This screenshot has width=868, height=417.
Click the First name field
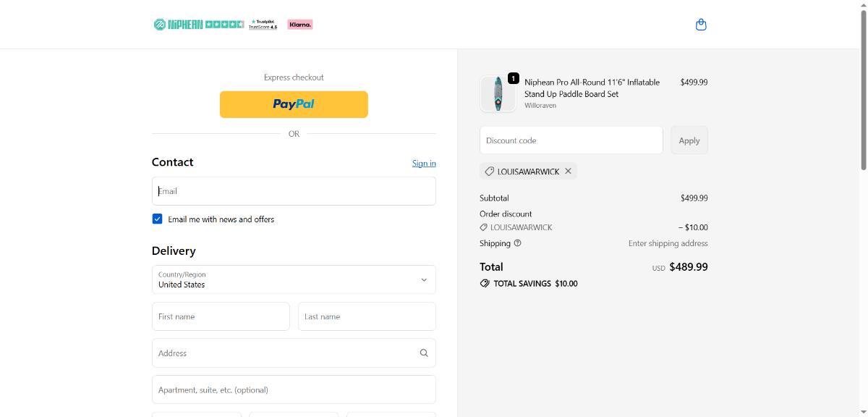point(221,316)
